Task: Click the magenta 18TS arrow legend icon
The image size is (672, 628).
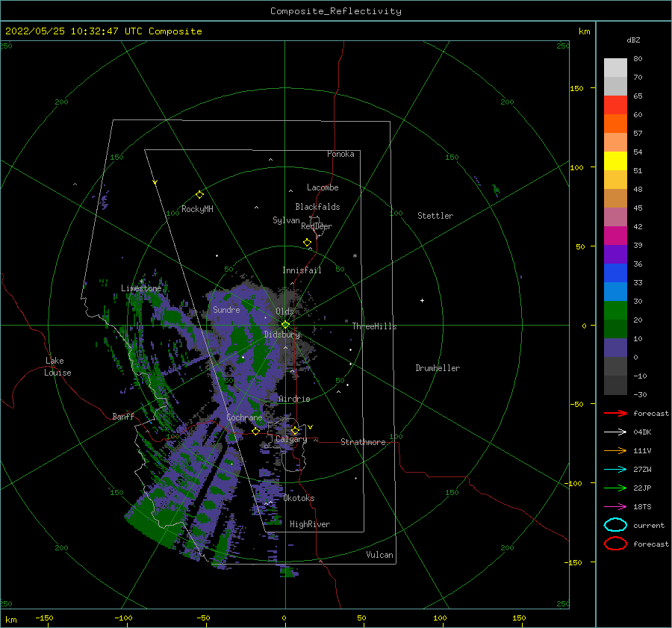Action: [615, 507]
